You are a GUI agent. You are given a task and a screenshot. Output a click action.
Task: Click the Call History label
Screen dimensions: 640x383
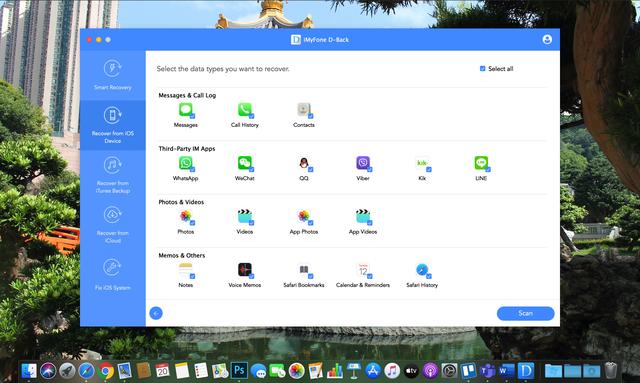(245, 125)
